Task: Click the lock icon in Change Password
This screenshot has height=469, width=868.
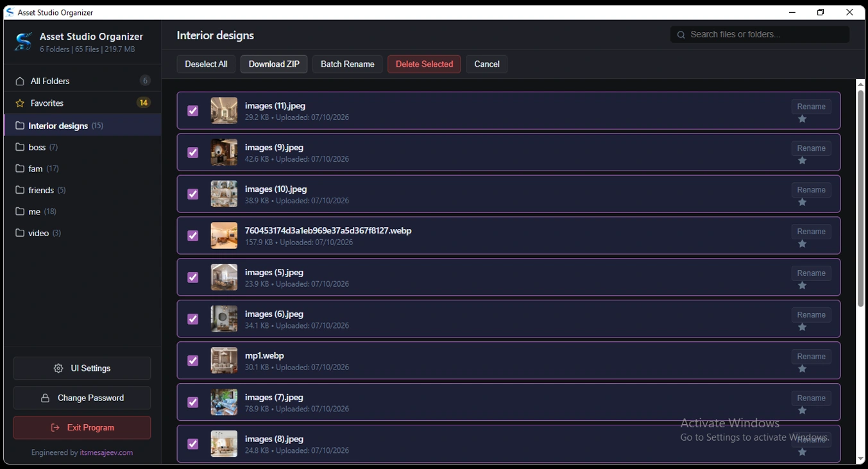Action: click(46, 398)
